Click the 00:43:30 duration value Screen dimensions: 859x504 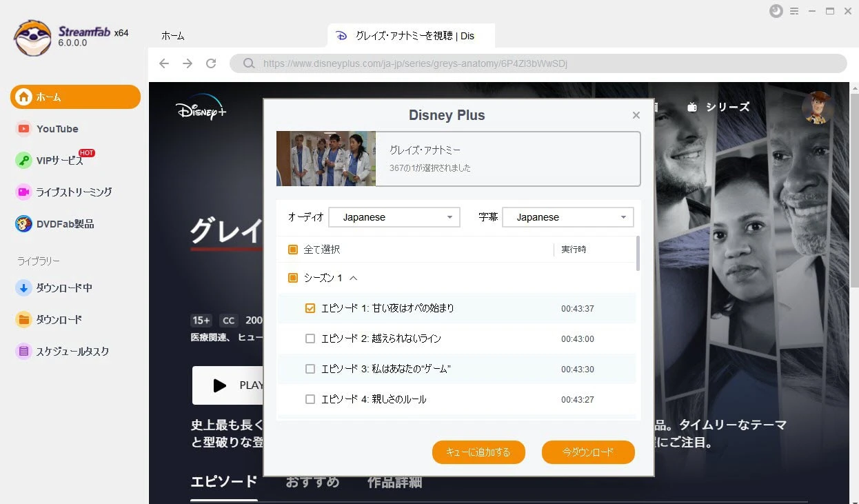[x=578, y=370]
